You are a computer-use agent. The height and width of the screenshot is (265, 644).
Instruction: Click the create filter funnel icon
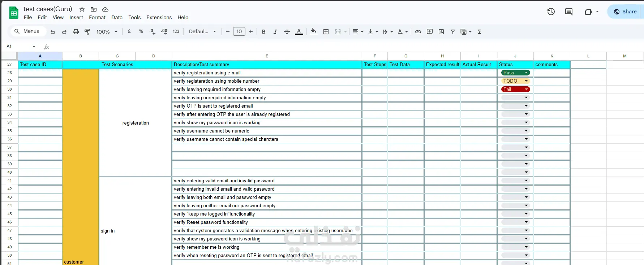coord(453,32)
